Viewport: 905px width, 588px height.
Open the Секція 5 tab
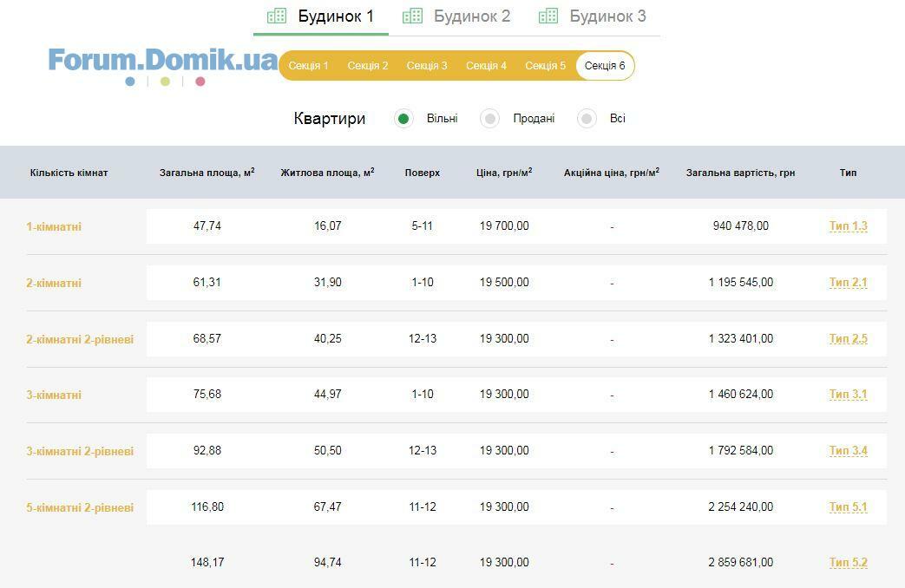click(545, 66)
